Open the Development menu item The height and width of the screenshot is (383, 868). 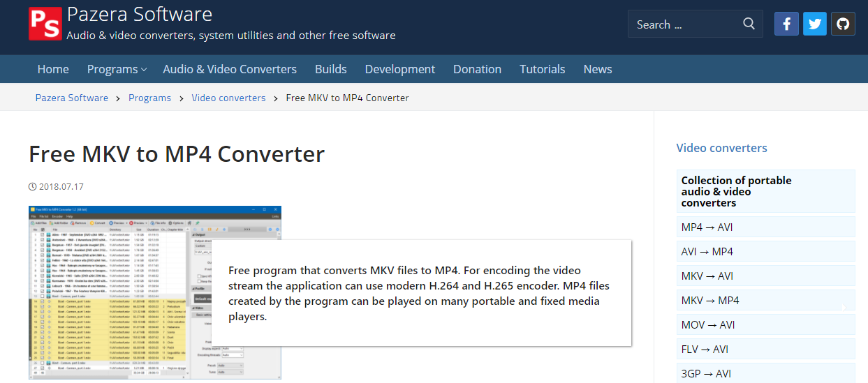tap(400, 69)
